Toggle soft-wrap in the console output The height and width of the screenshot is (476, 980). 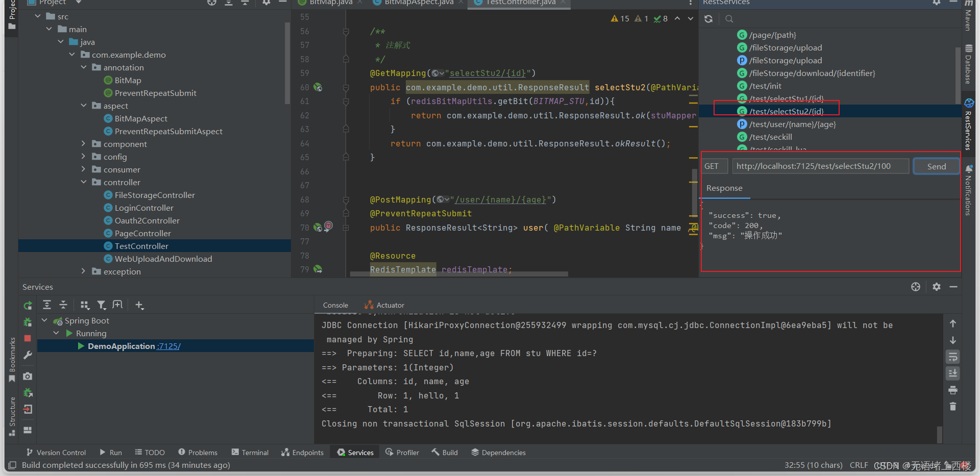pos(952,357)
